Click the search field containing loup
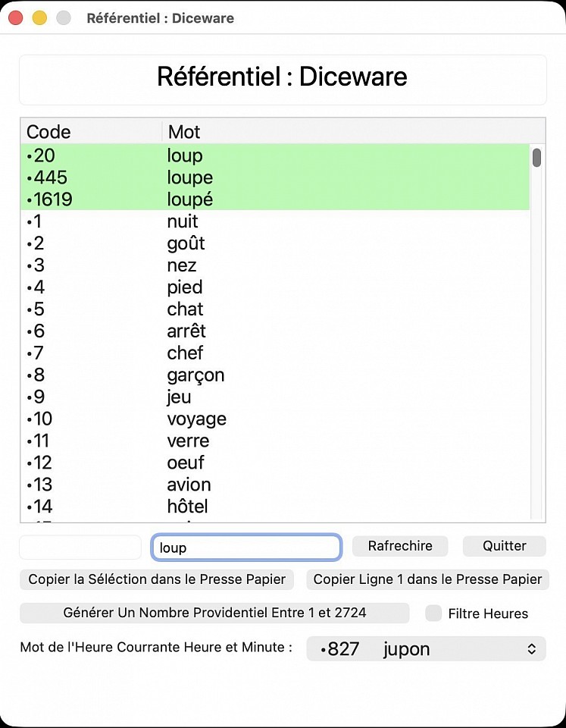Image resolution: width=566 pixels, height=728 pixels. pyautogui.click(x=246, y=547)
